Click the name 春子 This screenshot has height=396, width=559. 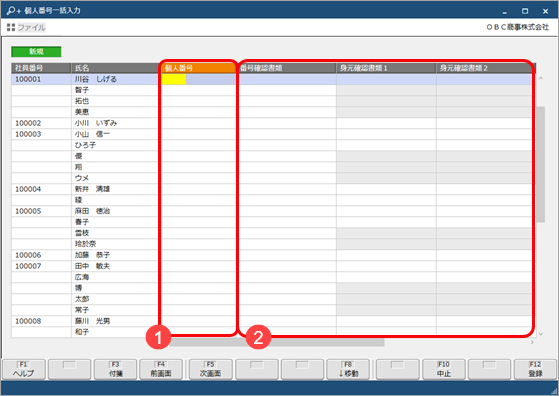coord(82,222)
